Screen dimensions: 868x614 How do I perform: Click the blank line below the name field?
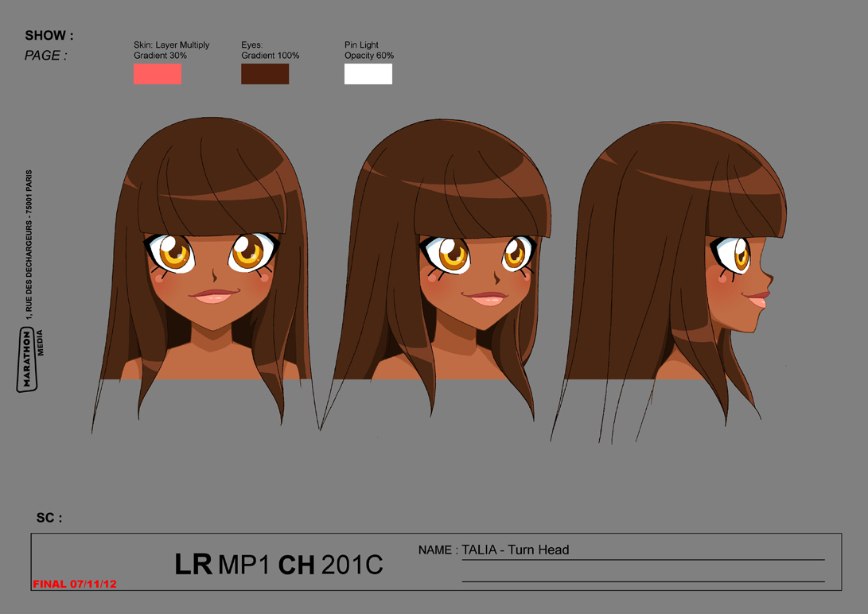(643, 574)
